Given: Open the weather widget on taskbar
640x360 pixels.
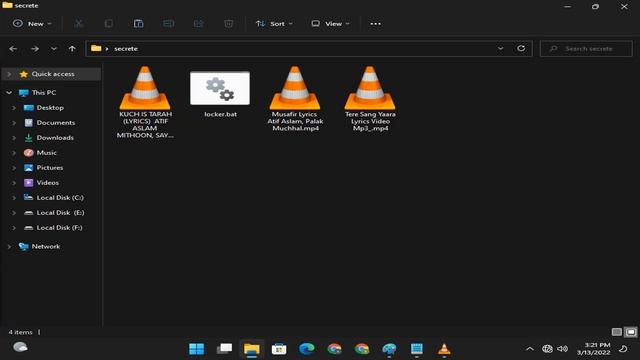Looking at the screenshot, I should [20, 347].
